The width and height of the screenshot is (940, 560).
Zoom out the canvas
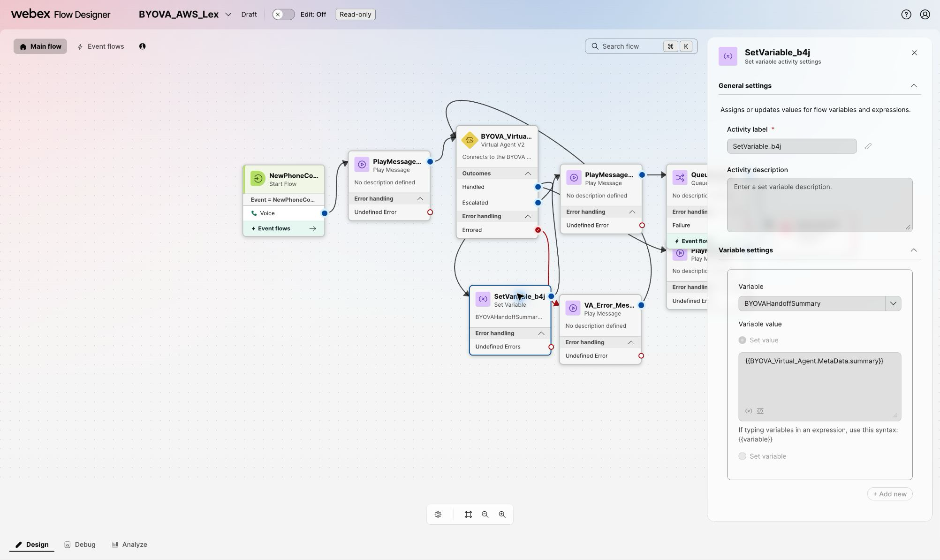[485, 515]
